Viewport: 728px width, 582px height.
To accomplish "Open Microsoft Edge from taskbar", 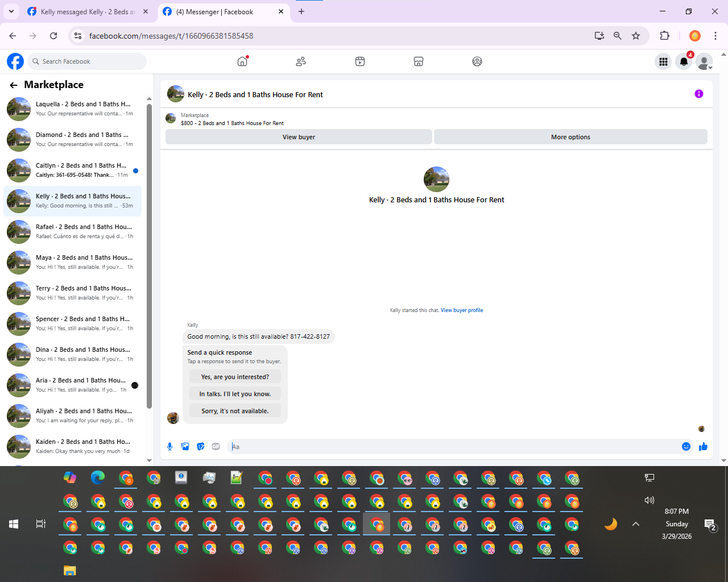I will (x=98, y=477).
